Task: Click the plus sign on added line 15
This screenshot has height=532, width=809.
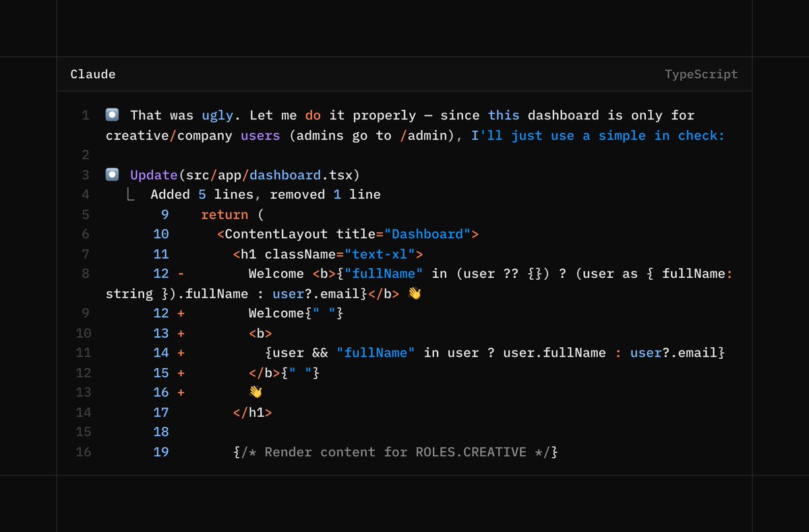Action: coord(181,373)
